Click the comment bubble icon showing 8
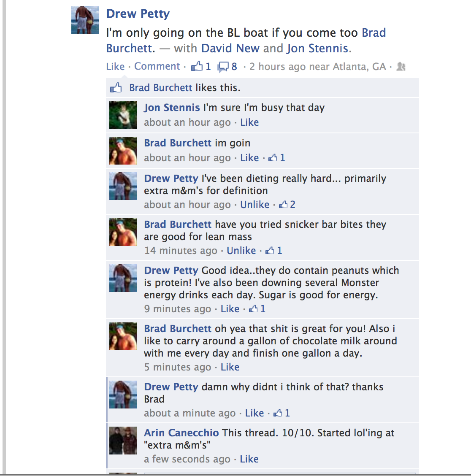471x476 pixels. (x=223, y=67)
